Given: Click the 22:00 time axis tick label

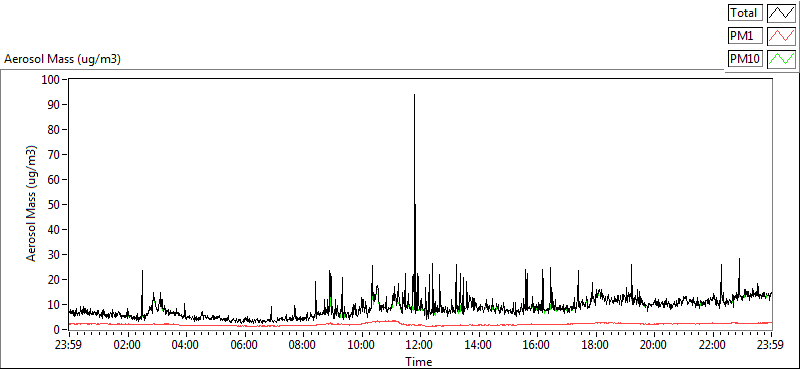Looking at the screenshot, I should click(x=713, y=344).
